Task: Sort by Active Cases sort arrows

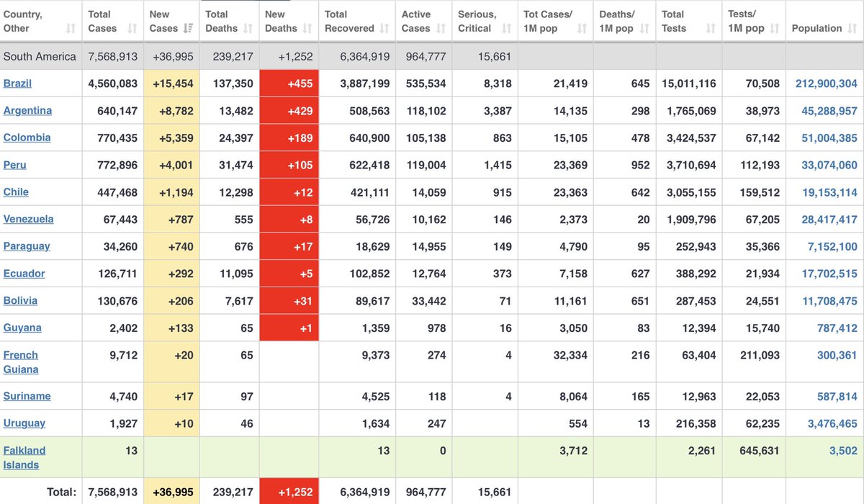Action: 441,29
